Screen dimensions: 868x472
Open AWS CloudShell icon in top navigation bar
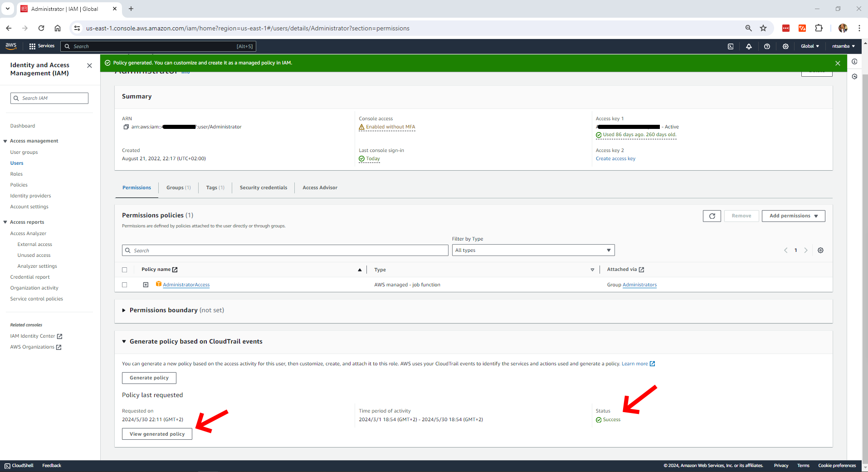coord(731,46)
